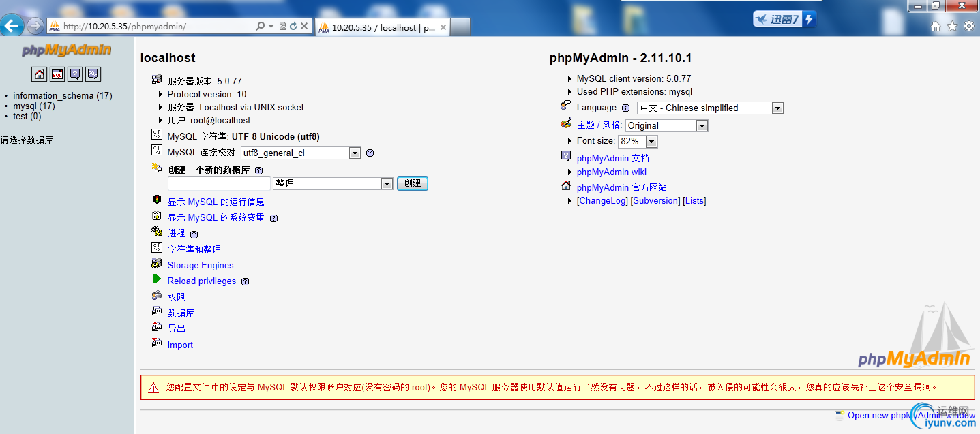Open the MySQL 连接校对 utf8_general_ci dropdown
Screen dimensions: 980x434
pos(301,153)
